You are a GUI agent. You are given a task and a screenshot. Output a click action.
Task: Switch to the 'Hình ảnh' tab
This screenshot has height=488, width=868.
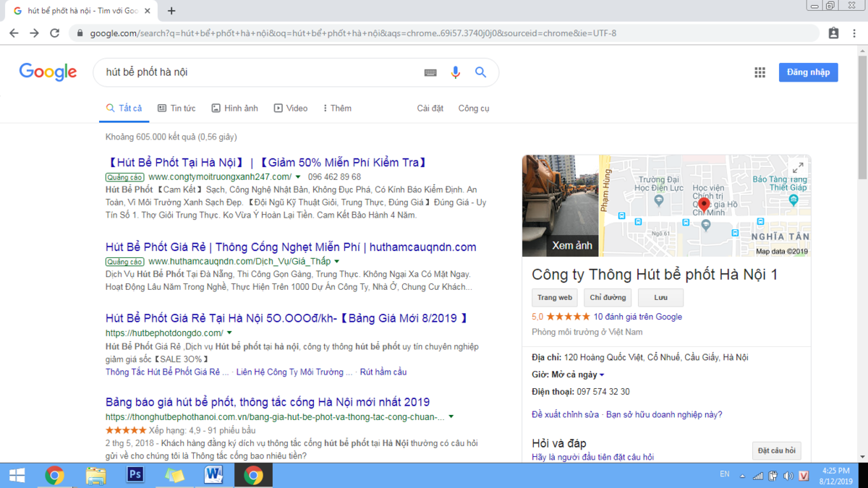(x=234, y=108)
